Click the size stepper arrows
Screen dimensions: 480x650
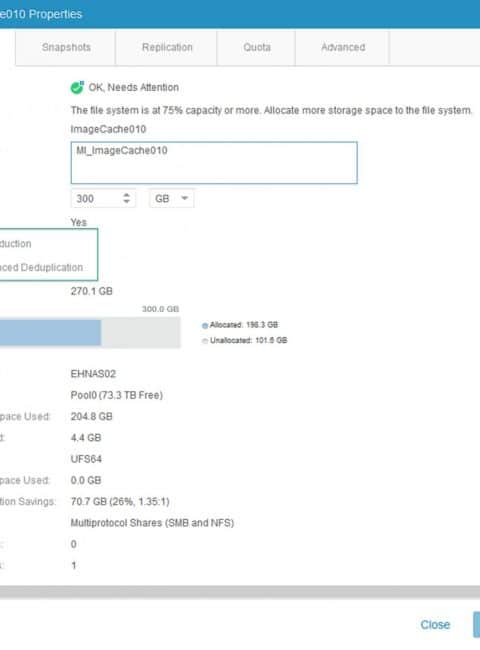click(x=127, y=198)
